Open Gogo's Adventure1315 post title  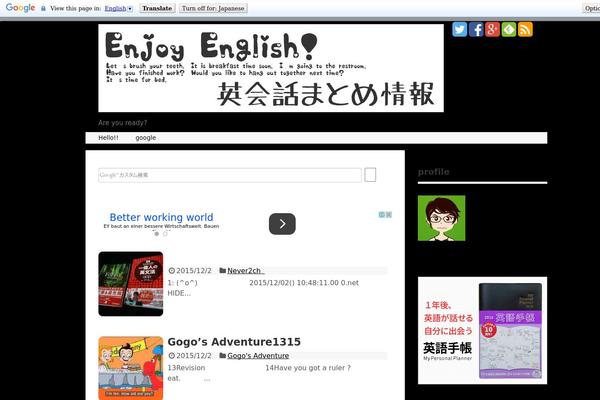pos(234,342)
